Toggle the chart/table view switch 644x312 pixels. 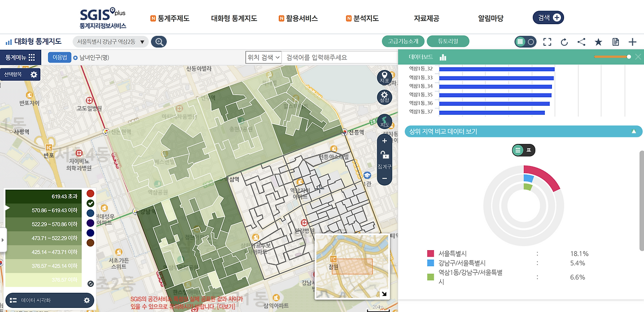(523, 150)
